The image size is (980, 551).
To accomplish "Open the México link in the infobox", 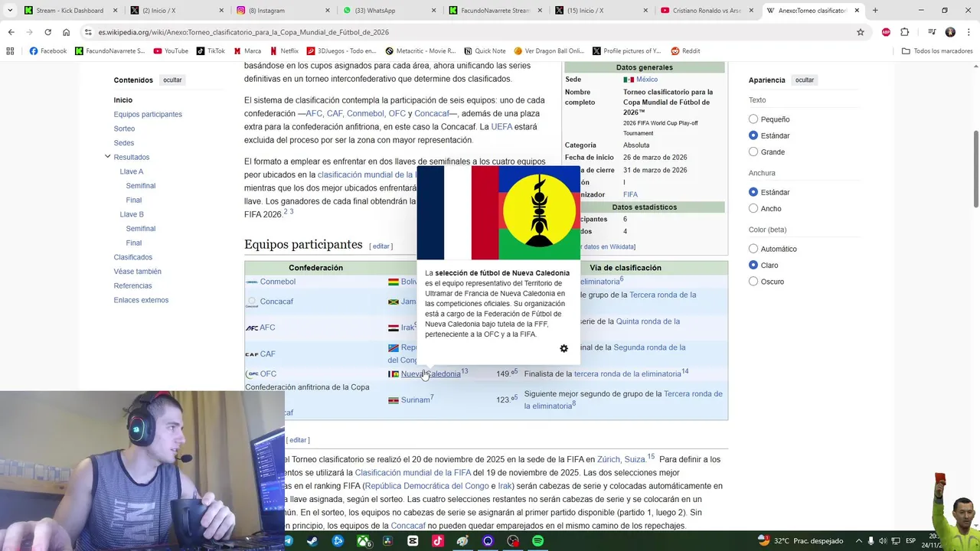I will coord(647,80).
